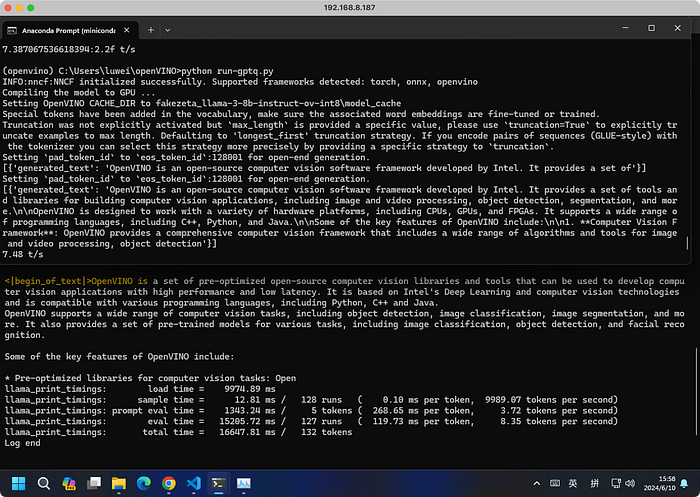The height and width of the screenshot is (497, 700).
Task: Open the performance monitor graph taskbar app
Action: tap(244, 483)
